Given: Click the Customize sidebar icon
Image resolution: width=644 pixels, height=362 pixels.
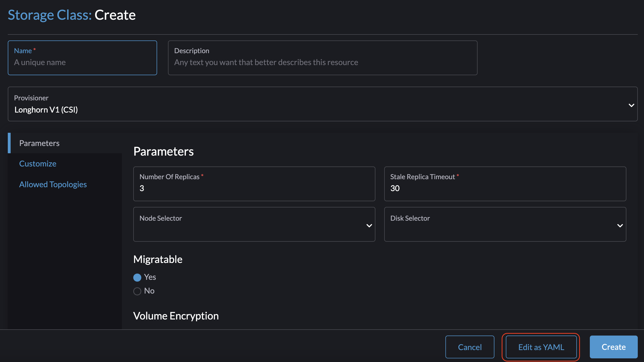Looking at the screenshot, I should pyautogui.click(x=38, y=163).
